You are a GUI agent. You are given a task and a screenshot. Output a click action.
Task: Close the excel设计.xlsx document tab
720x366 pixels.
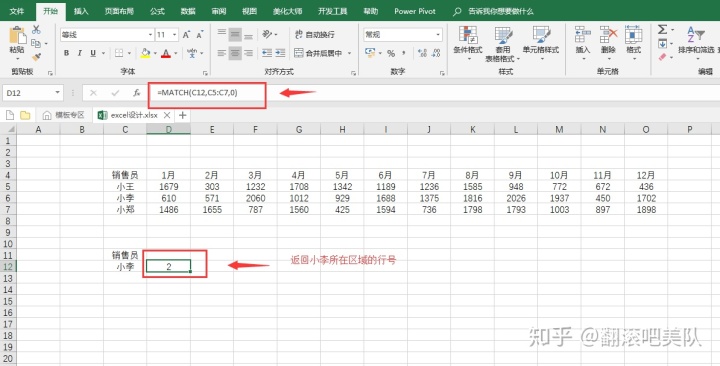pos(167,115)
